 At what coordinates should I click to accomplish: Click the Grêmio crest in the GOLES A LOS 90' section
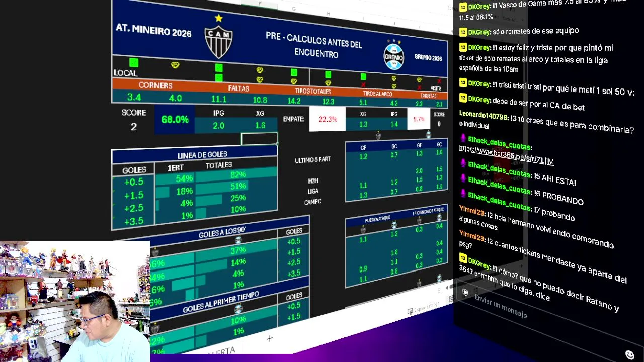[x=238, y=240]
